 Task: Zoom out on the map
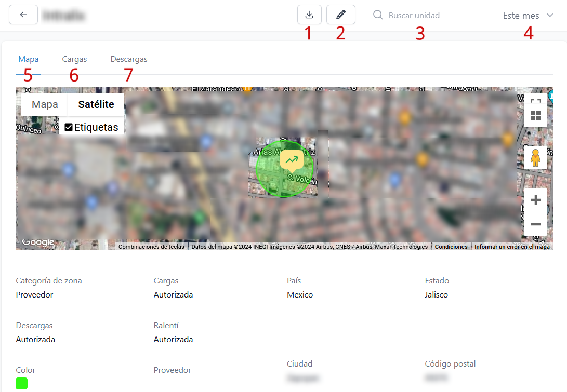tap(535, 224)
